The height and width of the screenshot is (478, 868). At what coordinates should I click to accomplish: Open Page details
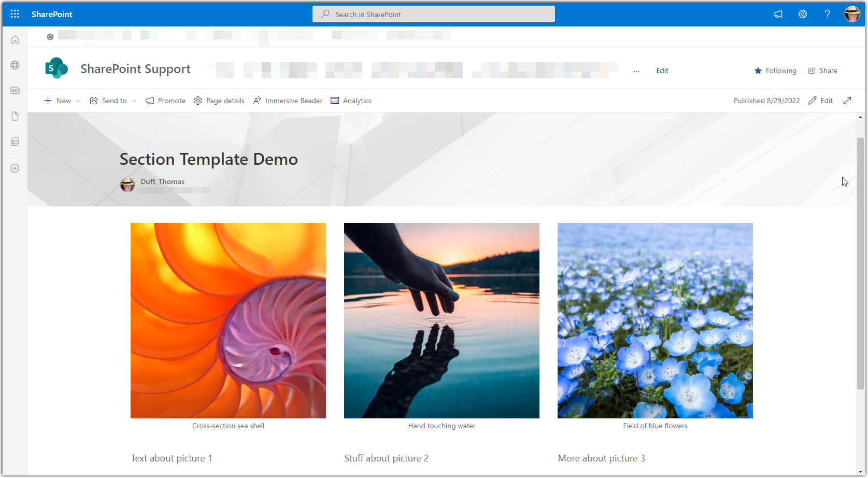[219, 100]
